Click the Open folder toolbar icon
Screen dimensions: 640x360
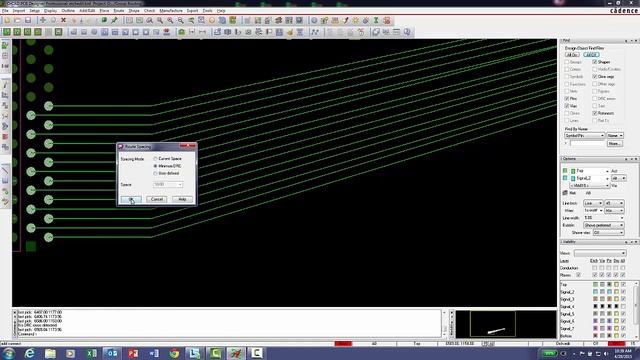pyautogui.click(x=17, y=20)
